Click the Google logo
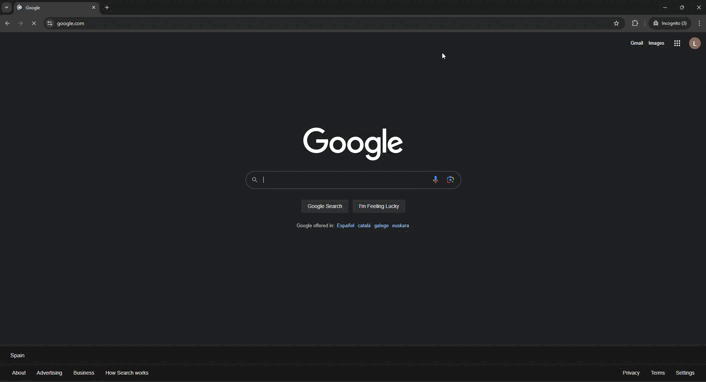Screen dimensions: 706x382 pyautogui.click(x=353, y=144)
